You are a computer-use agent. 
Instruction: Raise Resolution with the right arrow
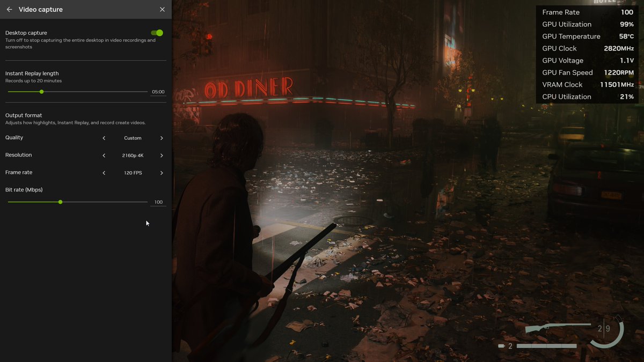[x=162, y=156]
